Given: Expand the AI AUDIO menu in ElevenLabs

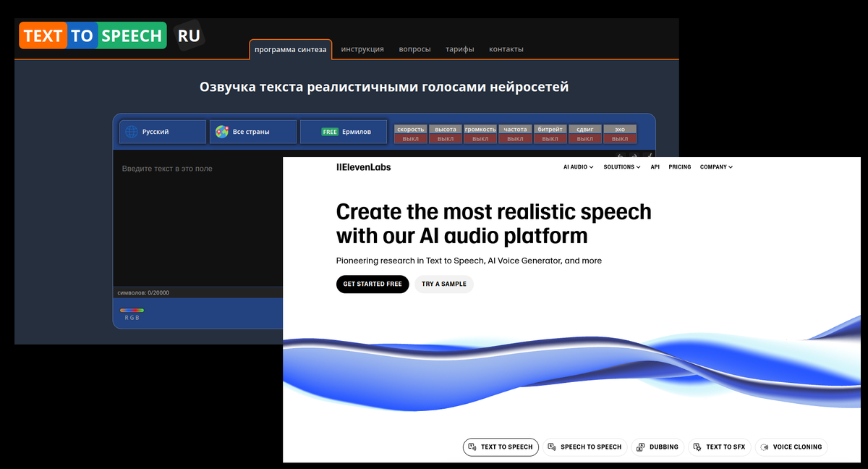Looking at the screenshot, I should (578, 167).
